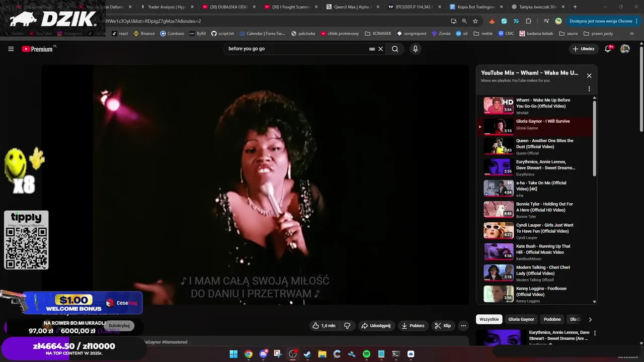Open more actions ellipsis below the video
Screen dimensions: 644x362
pyautogui.click(x=463, y=326)
